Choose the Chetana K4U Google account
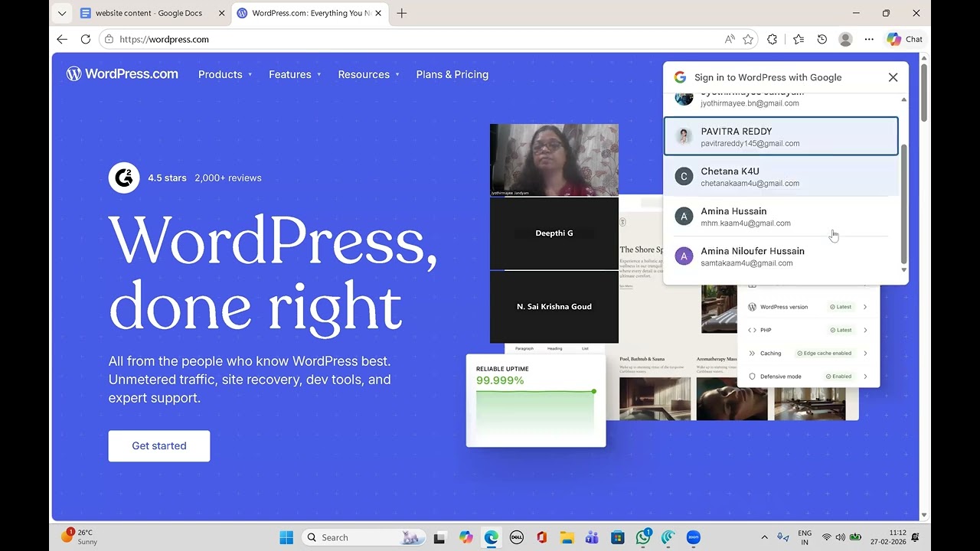 point(780,177)
